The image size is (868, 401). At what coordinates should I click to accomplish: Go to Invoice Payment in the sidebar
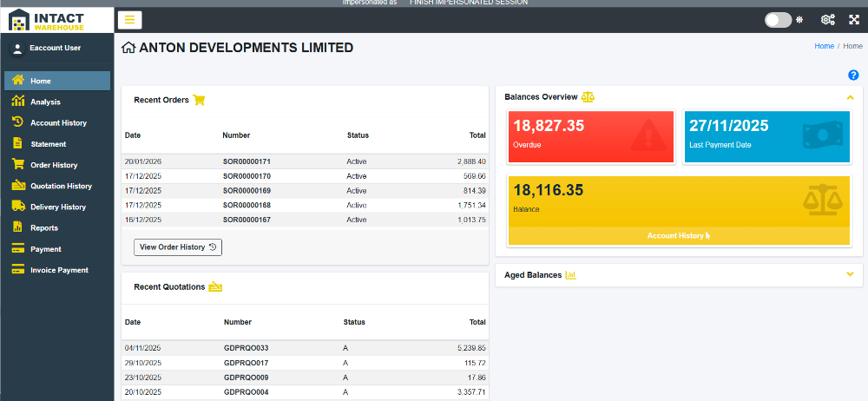click(x=57, y=270)
